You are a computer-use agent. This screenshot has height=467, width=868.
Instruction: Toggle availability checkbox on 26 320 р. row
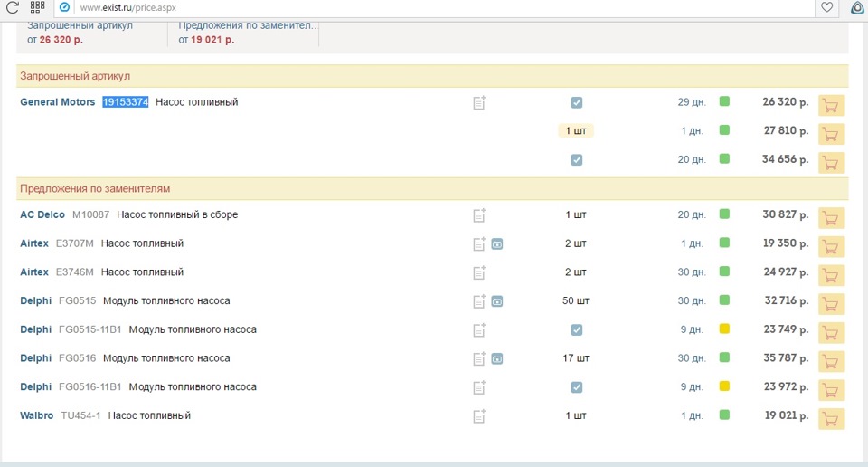tap(576, 102)
